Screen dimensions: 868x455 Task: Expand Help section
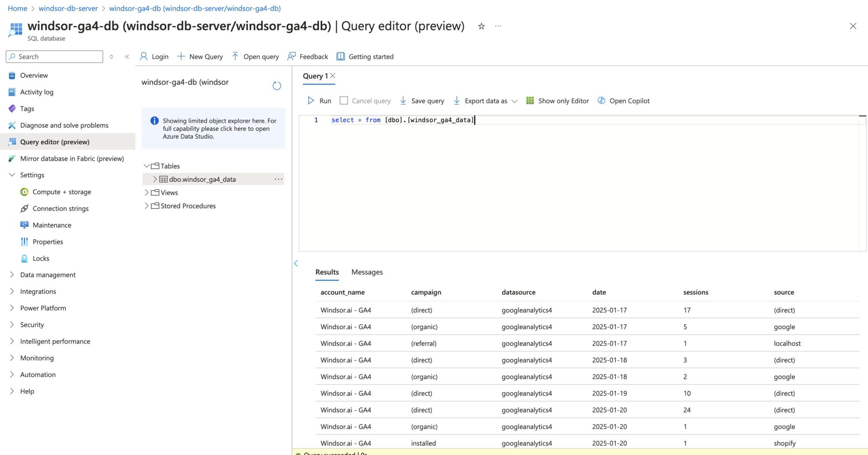pos(12,391)
